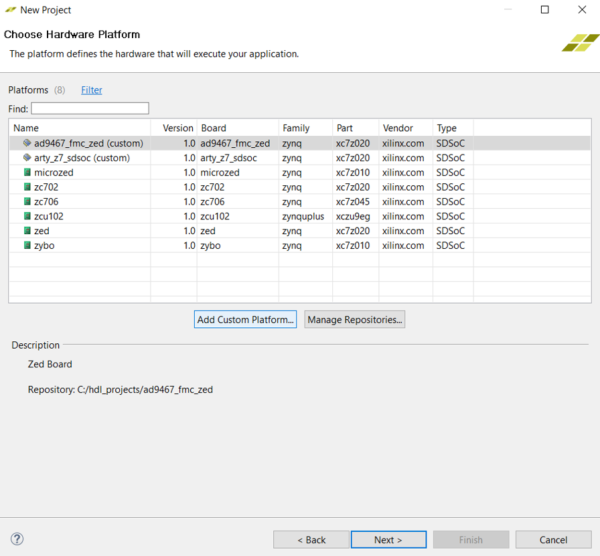This screenshot has width=600, height=556.
Task: Select the 'ad9467_fmc_zed (custom)' platform name
Action: point(89,143)
